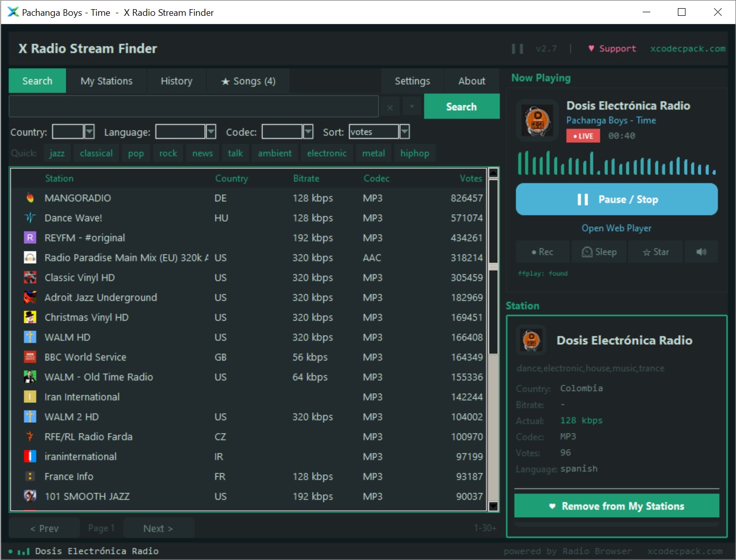Click the 101 SMOOTH JAZZ icon

tap(30, 496)
